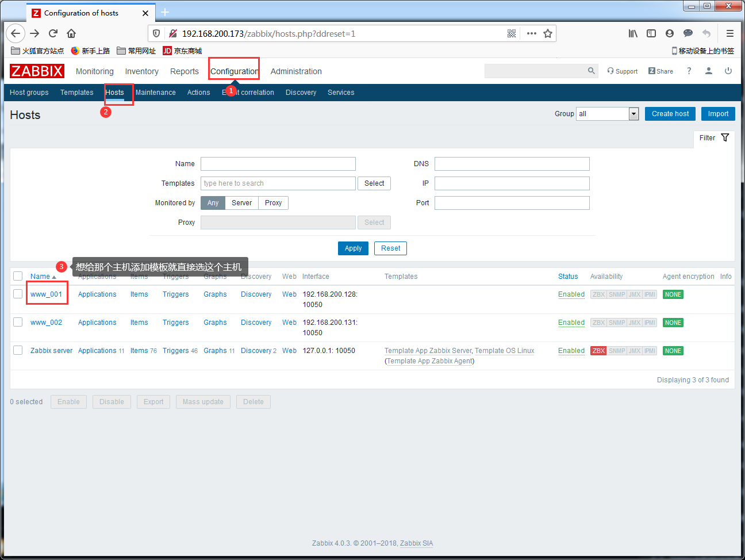Open the user profile icon
Screen dimensions: 745x560
[709, 71]
